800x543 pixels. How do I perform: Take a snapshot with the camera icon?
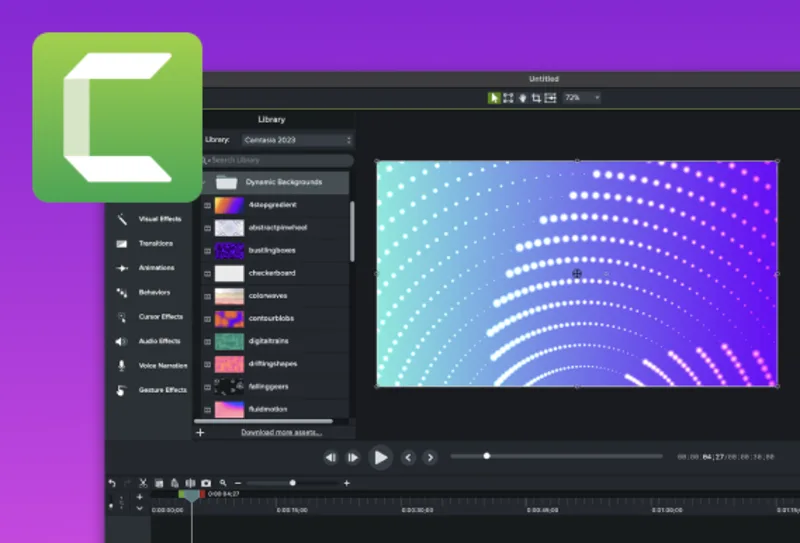206,483
